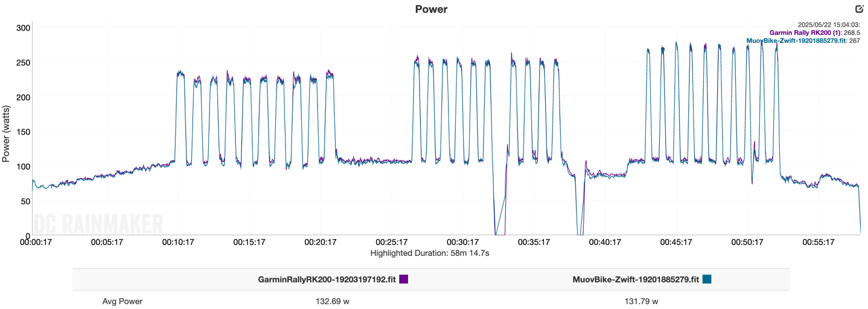Image resolution: width=868 pixels, height=309 pixels.
Task: Click the 00:25:17 x-axis tick label
Action: pos(391,242)
